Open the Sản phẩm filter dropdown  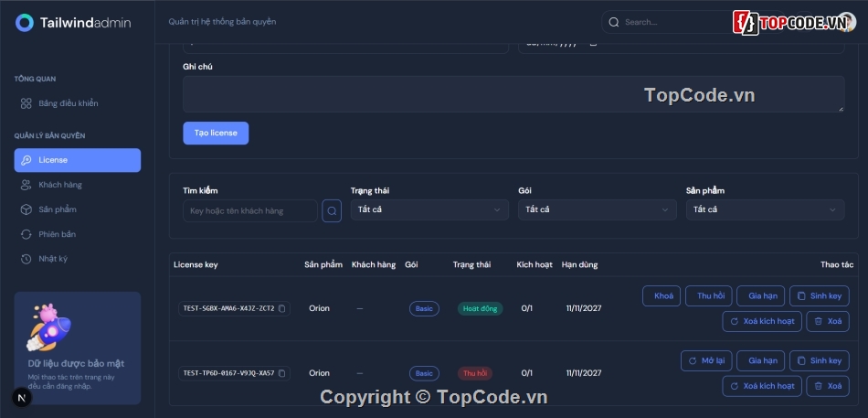[x=765, y=210]
